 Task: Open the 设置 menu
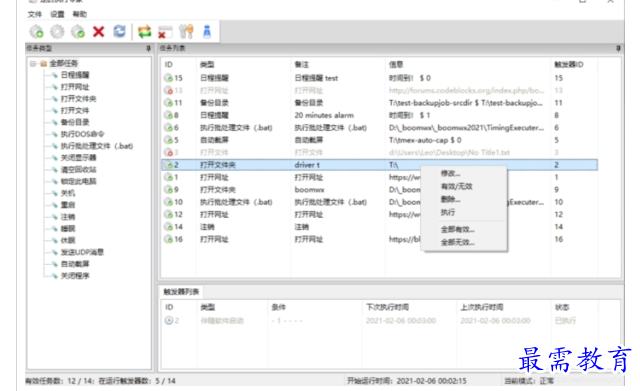pyautogui.click(x=57, y=14)
